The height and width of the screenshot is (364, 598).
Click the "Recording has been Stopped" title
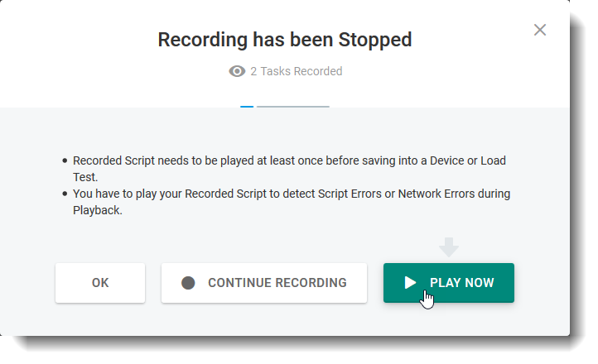pyautogui.click(x=285, y=39)
